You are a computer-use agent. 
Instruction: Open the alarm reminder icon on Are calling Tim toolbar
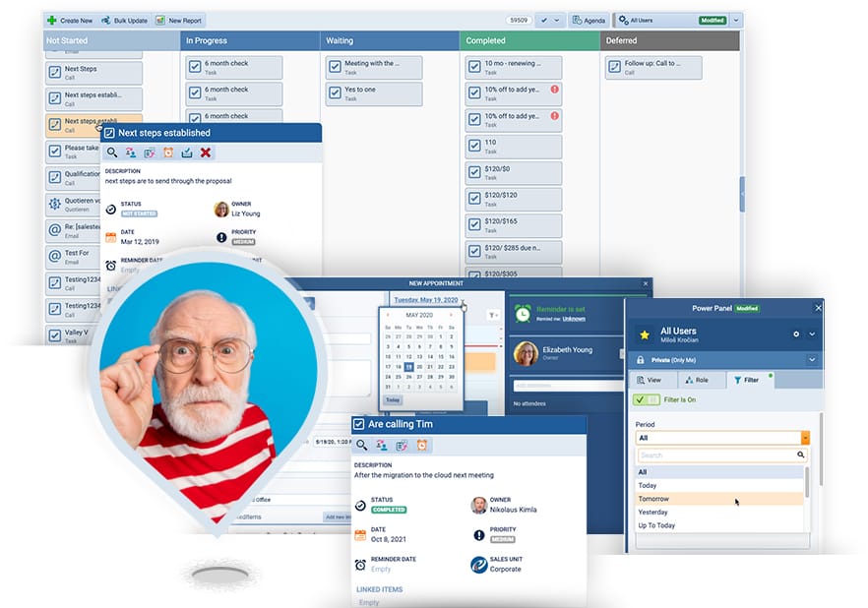coord(421,443)
